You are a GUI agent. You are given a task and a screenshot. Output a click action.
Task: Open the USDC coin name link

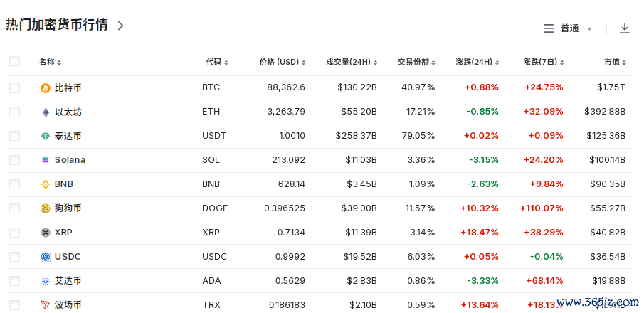[x=68, y=257]
